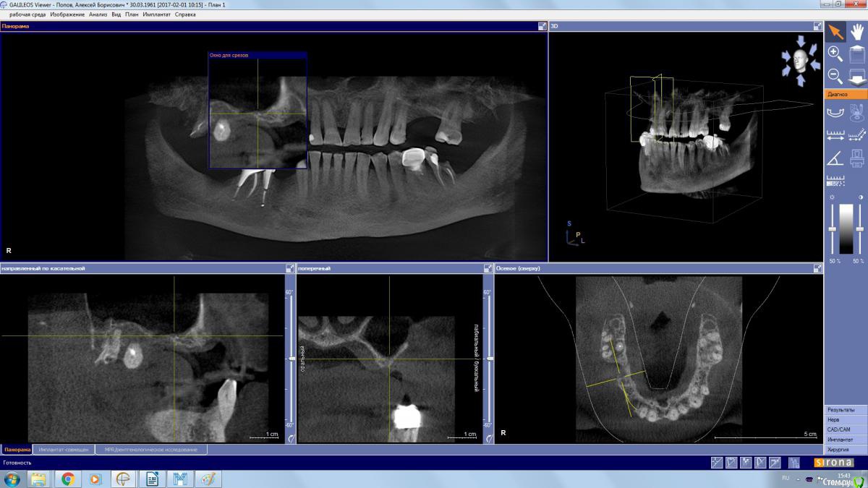Click the jaw arch panorama curve icon
This screenshot has height=488, width=868.
835,111
